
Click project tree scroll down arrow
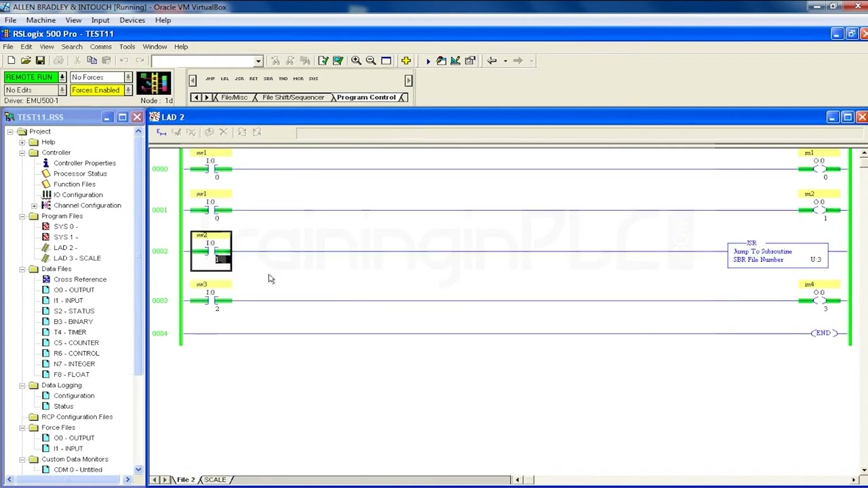pyautogui.click(x=138, y=470)
